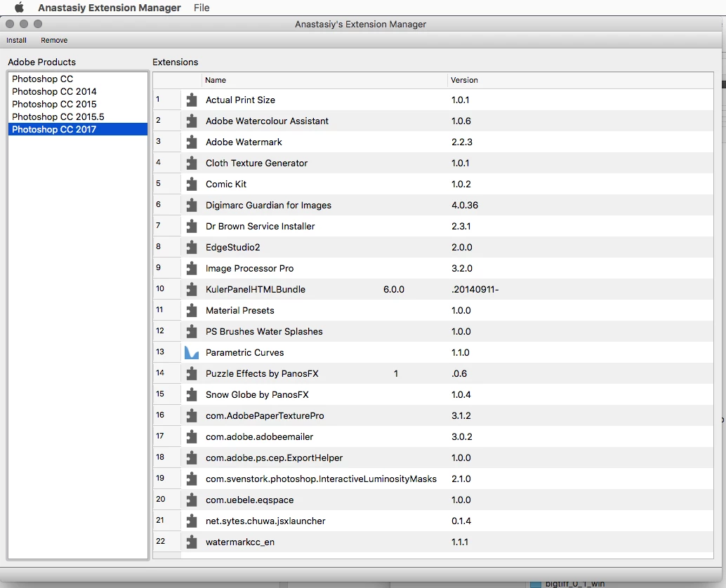Select Digimarc Guardian for Images name
The image size is (726, 588).
click(x=268, y=206)
